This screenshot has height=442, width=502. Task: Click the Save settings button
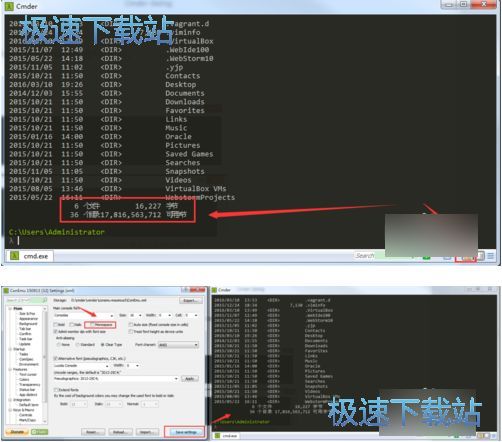186,432
